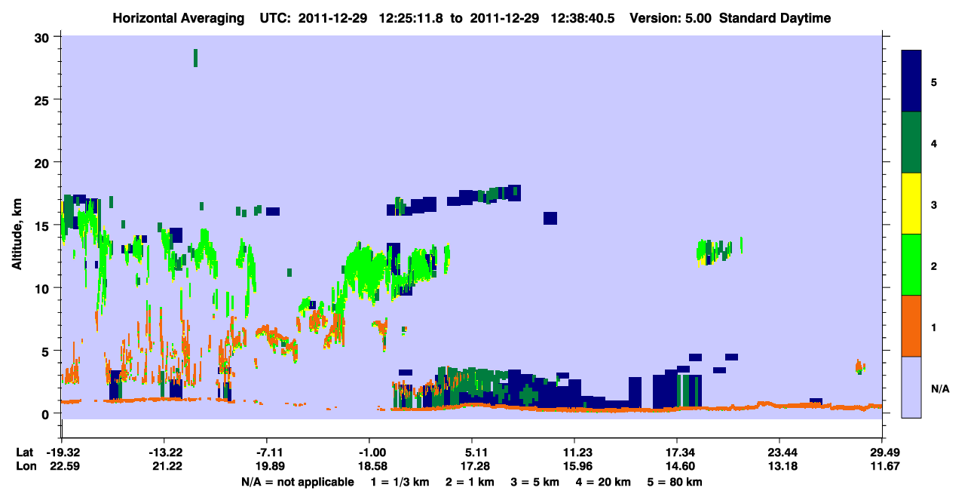Click the dark blue level 5 color swatch
Image resolution: width=980 pixels, height=503 pixels.
point(912,81)
